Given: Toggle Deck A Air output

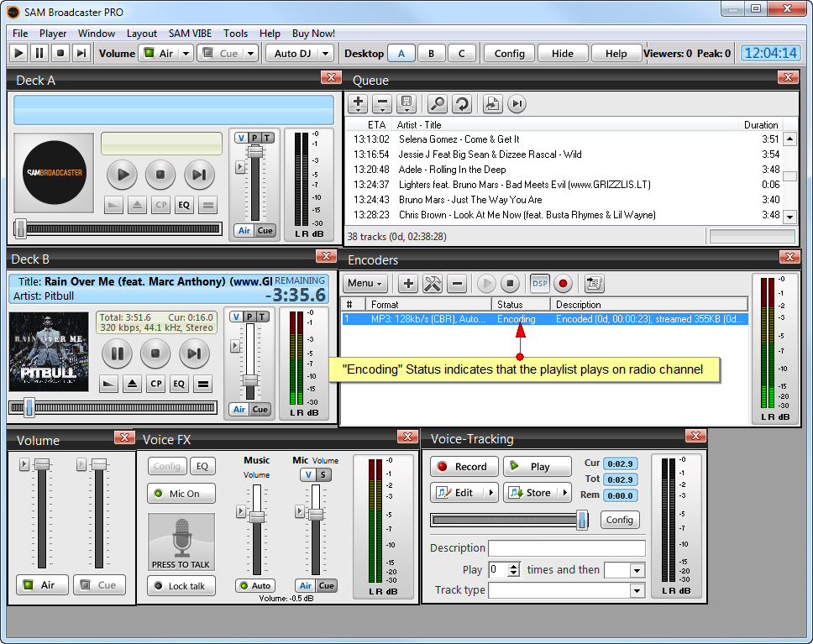Looking at the screenshot, I should pyautogui.click(x=244, y=230).
